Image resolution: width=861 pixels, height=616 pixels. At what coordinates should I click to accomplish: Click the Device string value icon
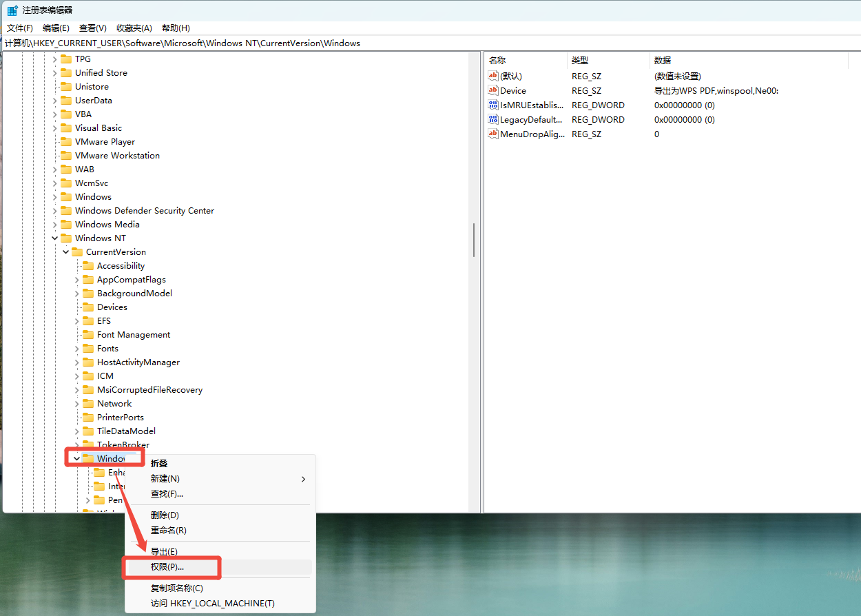(492, 90)
